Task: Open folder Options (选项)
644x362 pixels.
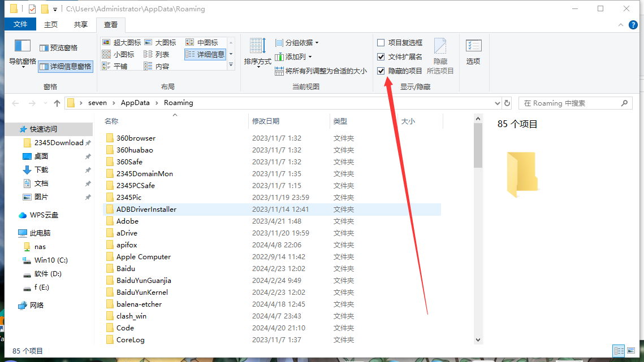Action: 473,53
